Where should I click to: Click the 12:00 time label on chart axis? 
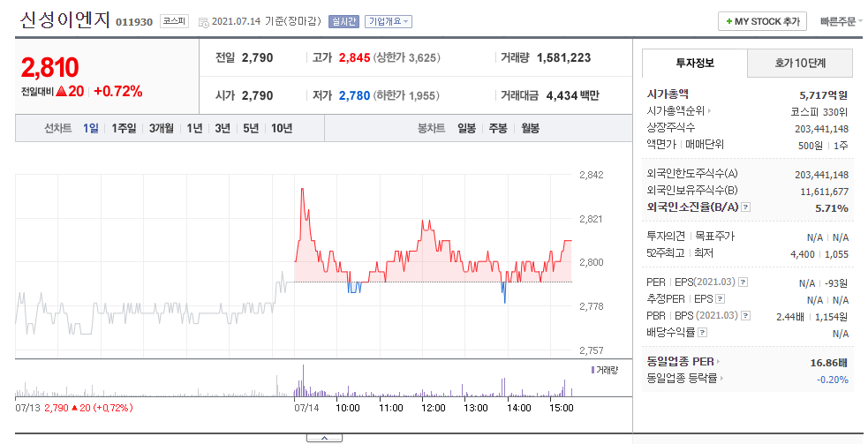[433, 408]
